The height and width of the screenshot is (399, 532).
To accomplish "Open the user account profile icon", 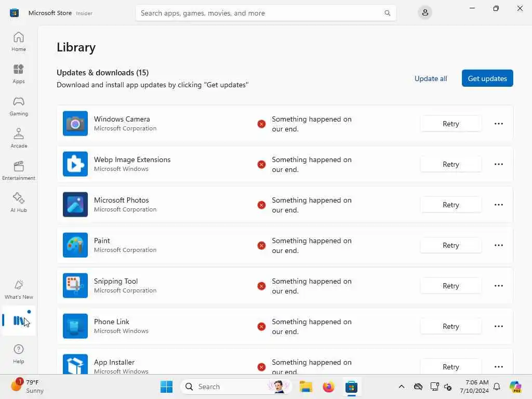I will click(x=425, y=13).
